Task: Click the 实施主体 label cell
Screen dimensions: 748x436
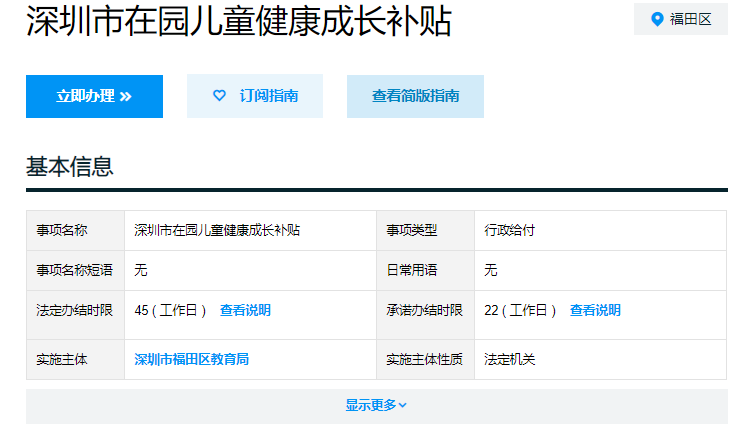Action: pos(75,360)
